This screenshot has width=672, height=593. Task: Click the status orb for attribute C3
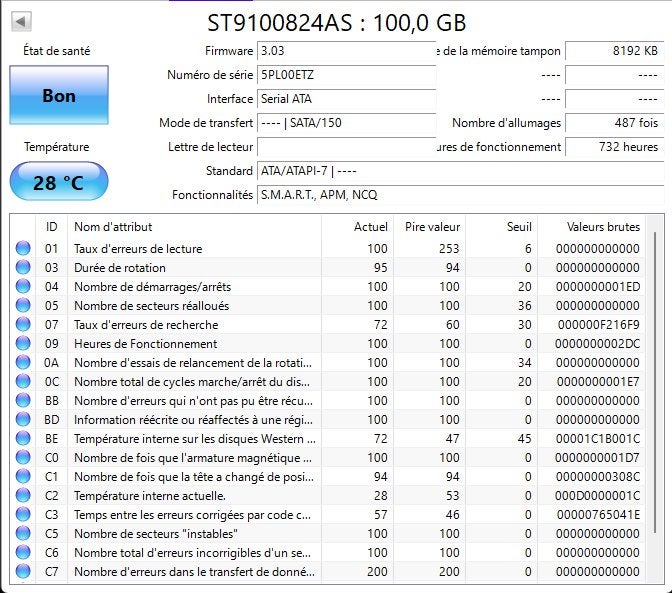[x=23, y=514]
